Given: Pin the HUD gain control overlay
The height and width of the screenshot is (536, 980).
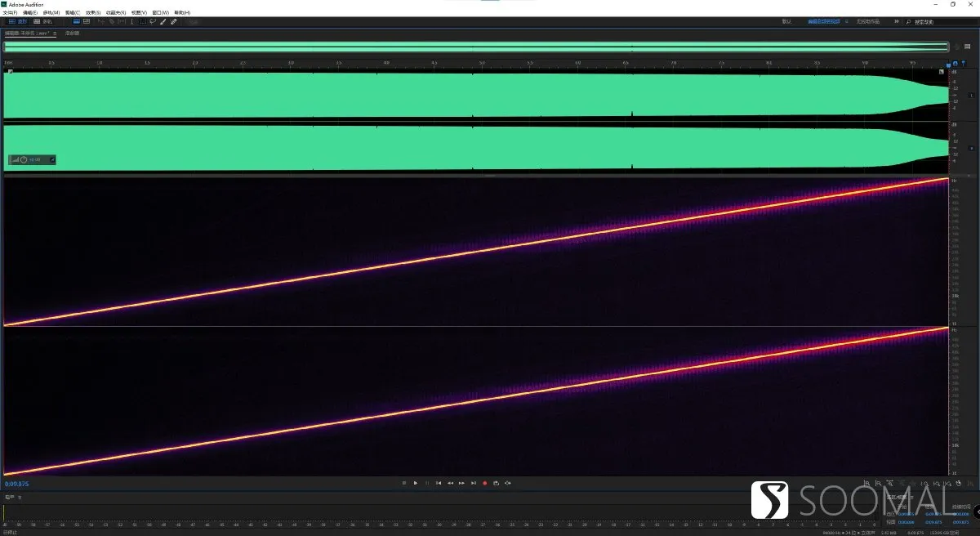Looking at the screenshot, I should point(52,159).
